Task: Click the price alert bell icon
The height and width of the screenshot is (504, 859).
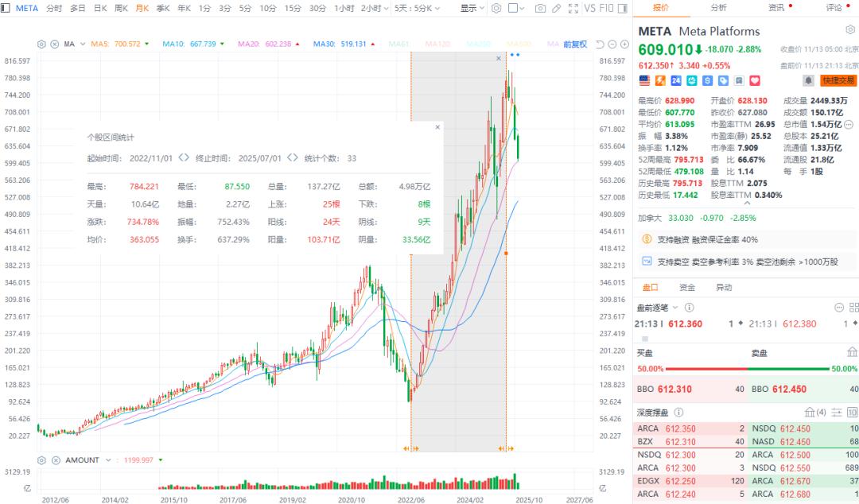Action: click(x=809, y=80)
